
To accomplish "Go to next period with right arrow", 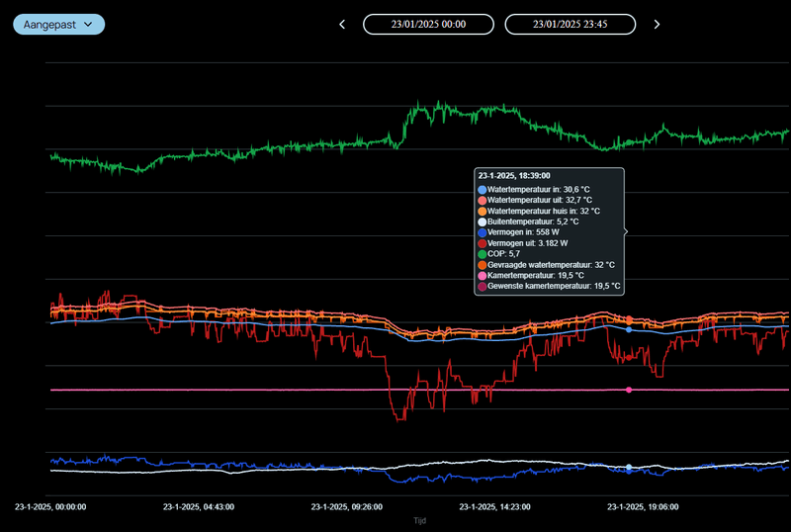I will pyautogui.click(x=657, y=25).
